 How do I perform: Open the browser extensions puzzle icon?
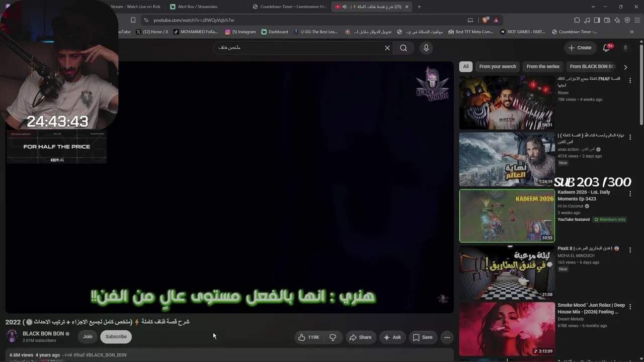click(x=577, y=20)
